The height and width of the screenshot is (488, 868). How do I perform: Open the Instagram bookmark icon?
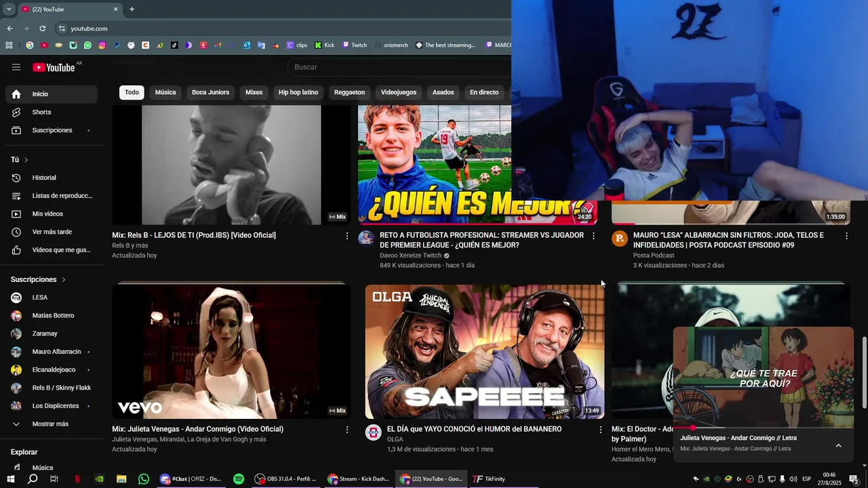102,45
